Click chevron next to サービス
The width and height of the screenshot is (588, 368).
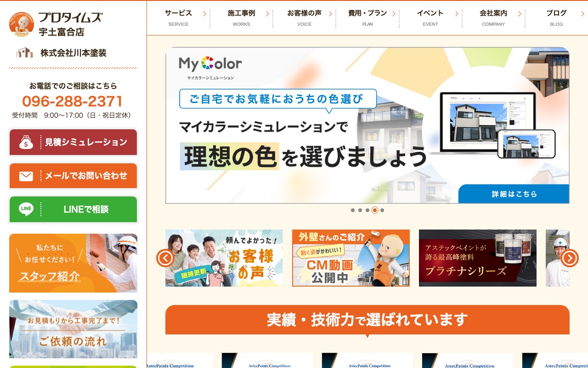click(x=204, y=14)
